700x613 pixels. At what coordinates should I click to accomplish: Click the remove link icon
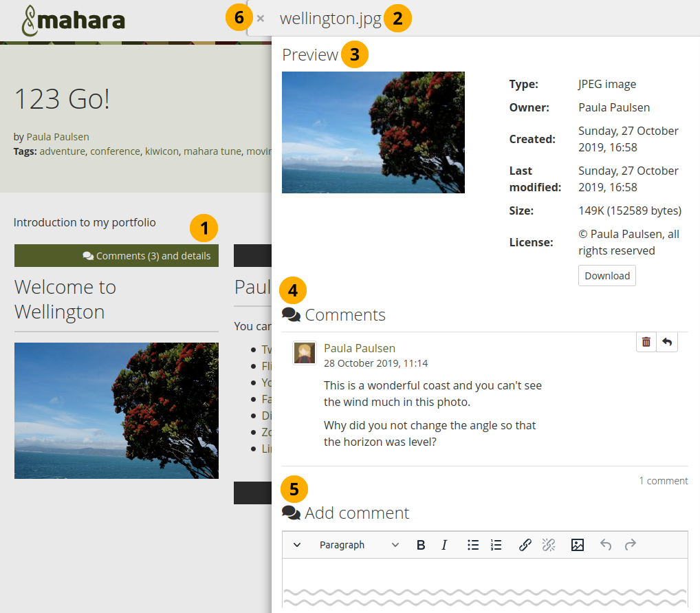tap(548, 545)
